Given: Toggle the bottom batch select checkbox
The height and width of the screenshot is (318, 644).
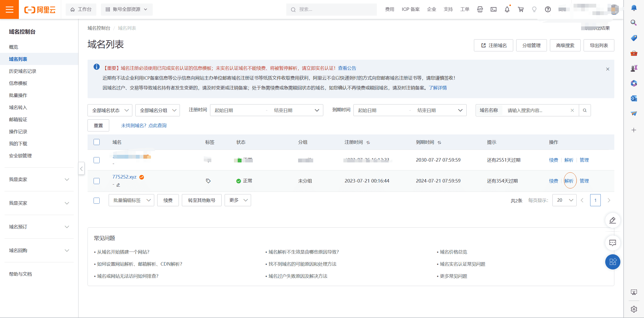Looking at the screenshot, I should [97, 201].
